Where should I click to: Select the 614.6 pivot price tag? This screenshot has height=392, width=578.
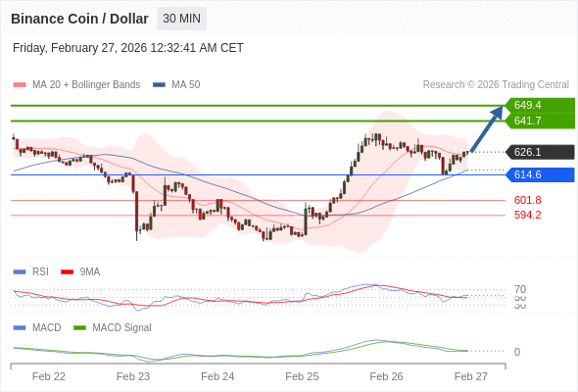point(540,174)
